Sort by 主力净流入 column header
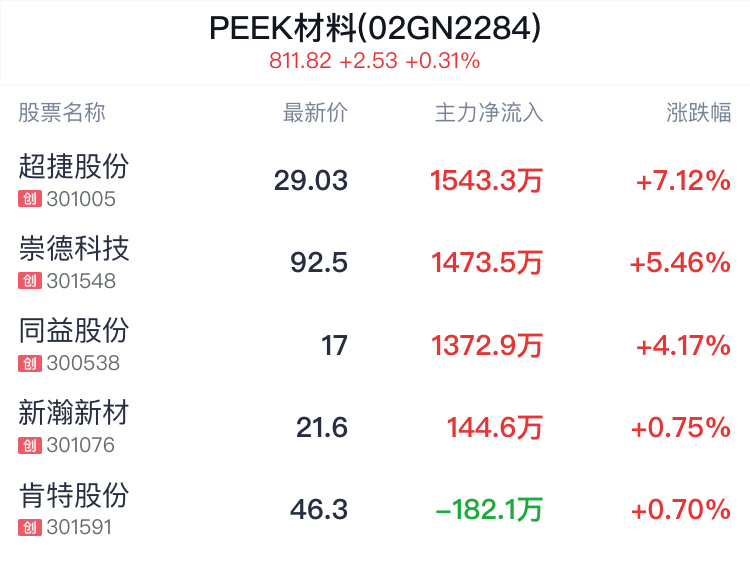750x564 pixels. point(489,113)
